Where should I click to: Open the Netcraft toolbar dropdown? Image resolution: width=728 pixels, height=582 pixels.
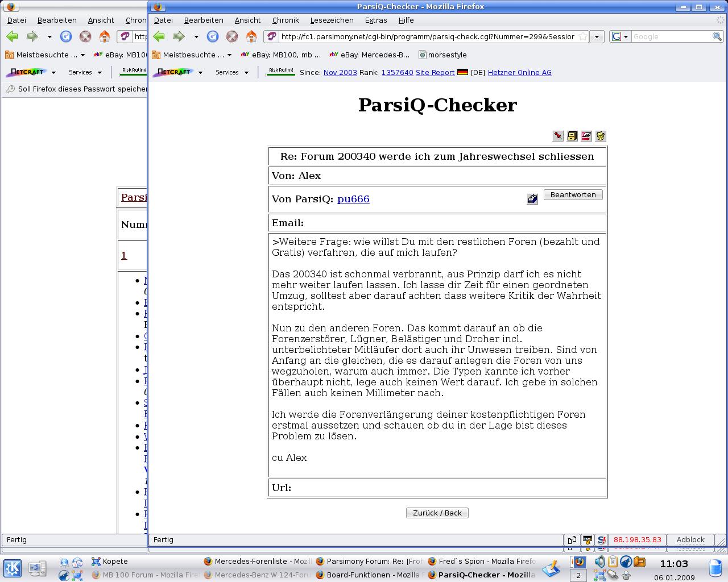click(200, 72)
